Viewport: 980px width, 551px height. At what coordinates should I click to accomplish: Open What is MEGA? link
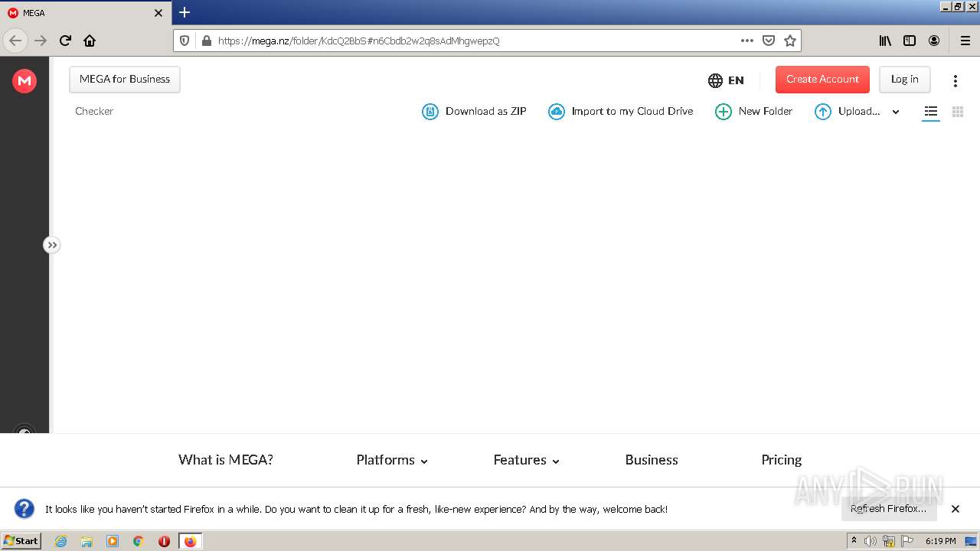point(226,460)
